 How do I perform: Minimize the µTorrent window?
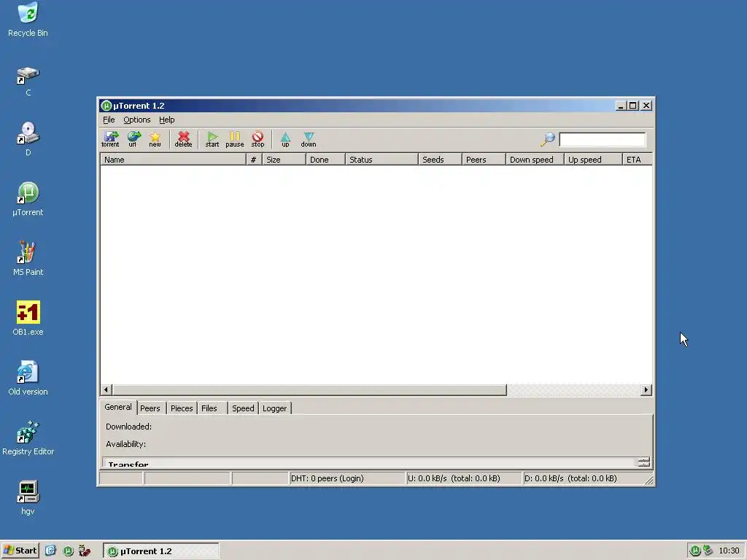(x=620, y=106)
